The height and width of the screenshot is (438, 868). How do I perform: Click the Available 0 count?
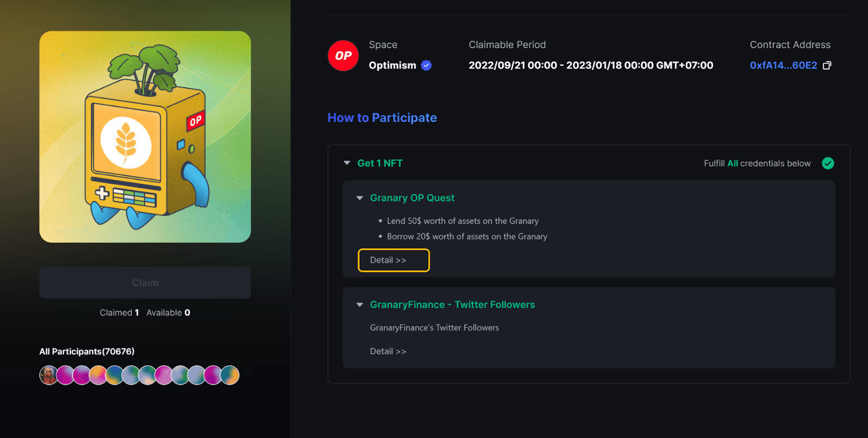tap(168, 313)
